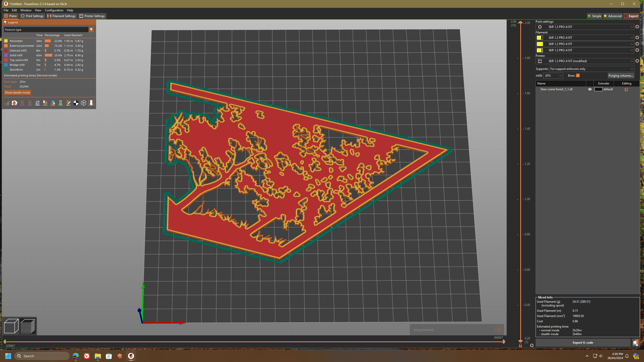Open Microsoft Store from taskbar
The height and width of the screenshot is (362, 644).
coord(109,356)
